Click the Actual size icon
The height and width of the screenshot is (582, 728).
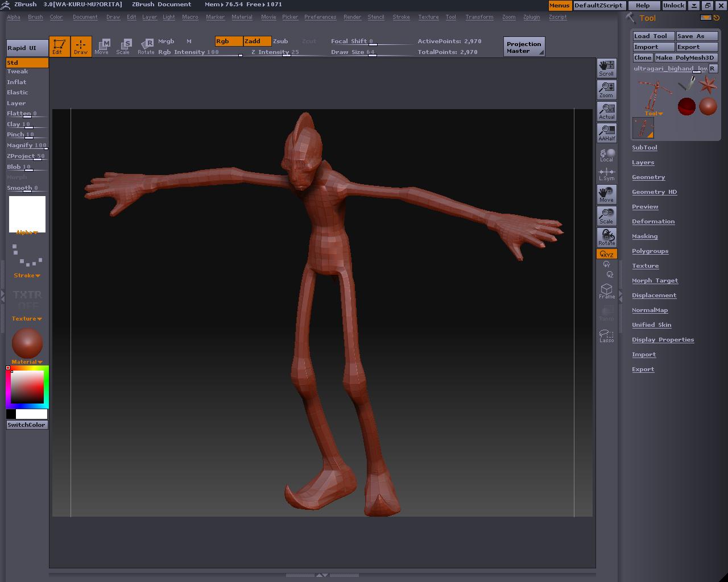[x=606, y=111]
